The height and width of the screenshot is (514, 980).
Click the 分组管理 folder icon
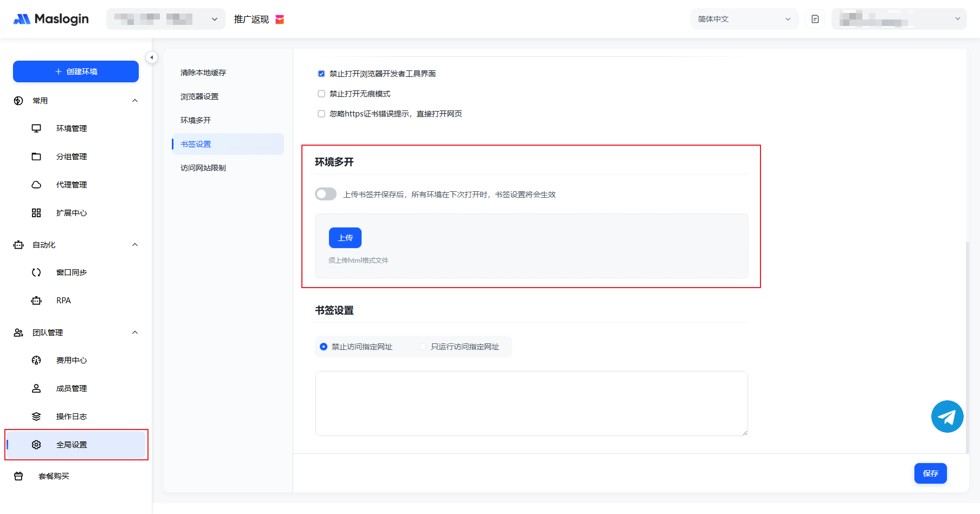pos(36,157)
